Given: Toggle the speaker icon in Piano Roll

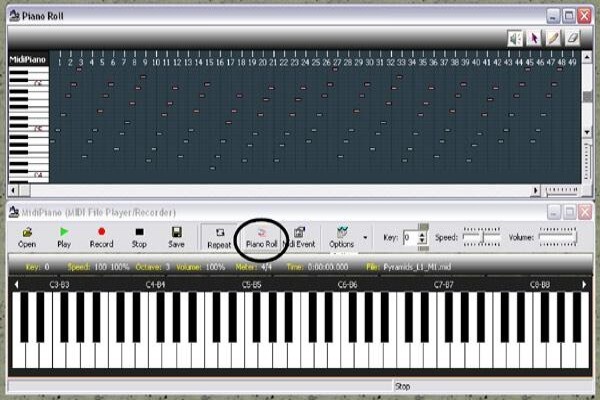Looking at the screenshot, I should (x=515, y=38).
